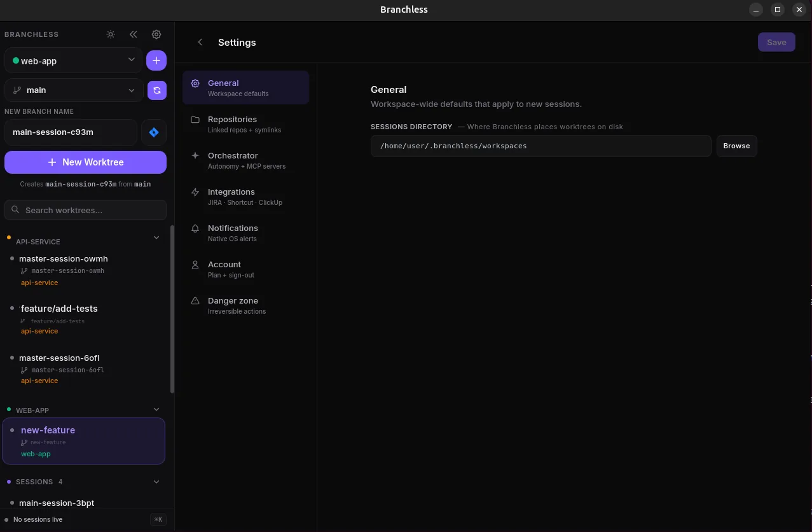Collapse the API-SERVICE group chevron

tap(156, 238)
